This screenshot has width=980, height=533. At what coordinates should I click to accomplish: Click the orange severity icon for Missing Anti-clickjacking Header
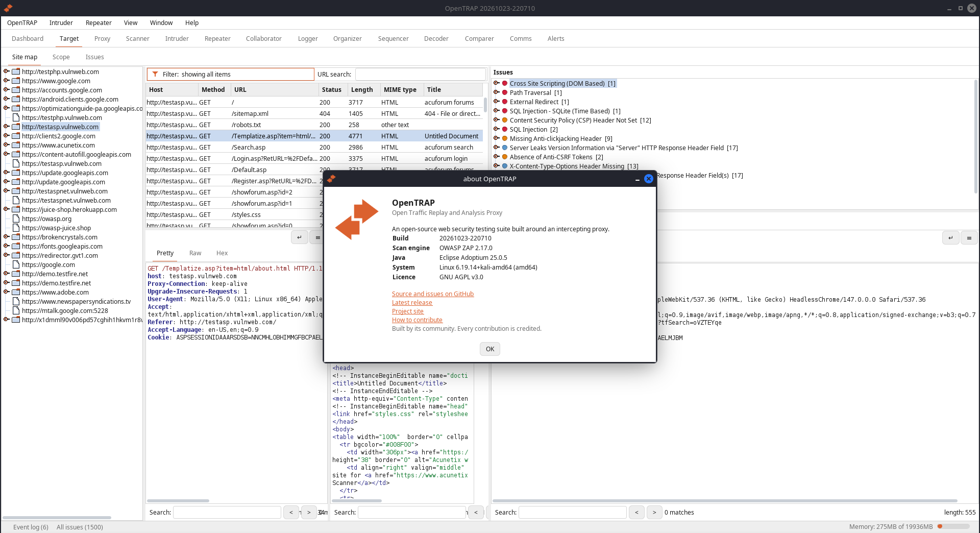coord(505,138)
